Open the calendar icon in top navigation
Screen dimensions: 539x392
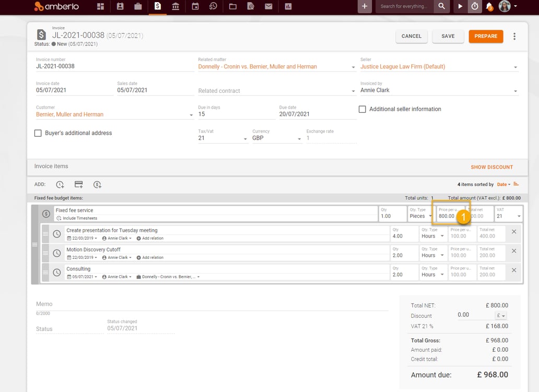[195, 6]
